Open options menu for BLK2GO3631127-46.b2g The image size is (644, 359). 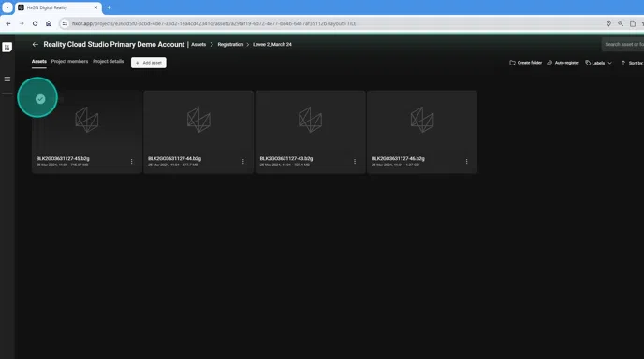(466, 161)
